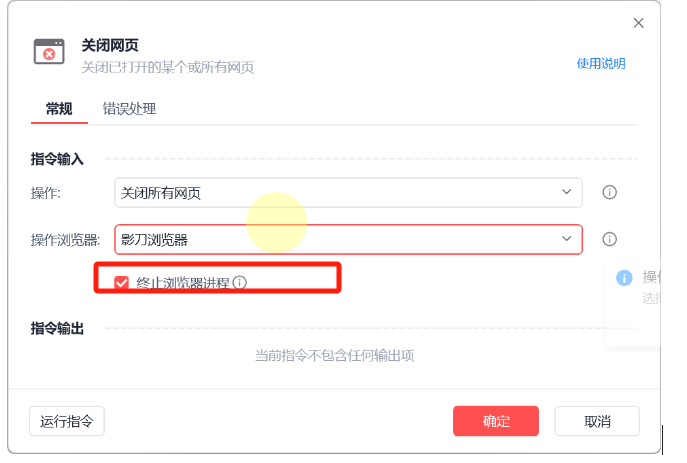
Task: Switch to the 常规 tab
Action: (x=59, y=108)
